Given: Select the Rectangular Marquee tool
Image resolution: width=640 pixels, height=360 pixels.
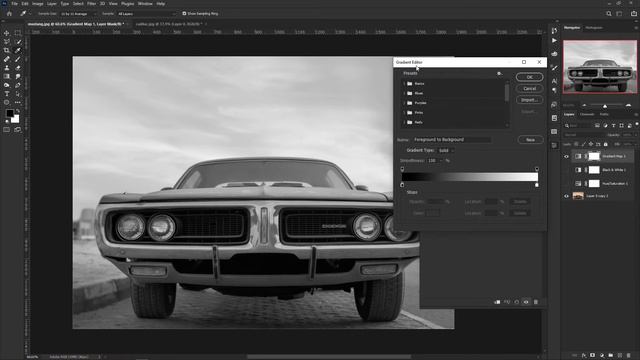Looking at the screenshot, I should pos(18,33).
